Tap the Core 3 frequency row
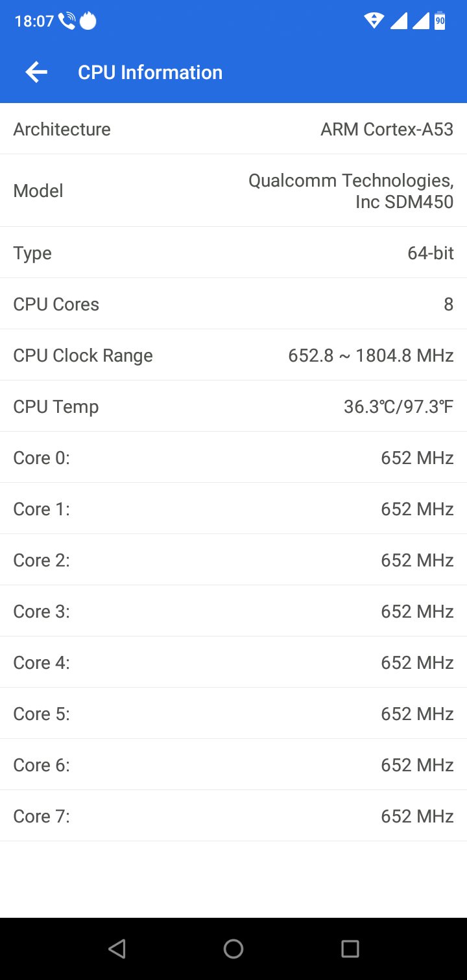Viewport: 467px width, 980px height. pos(233,611)
